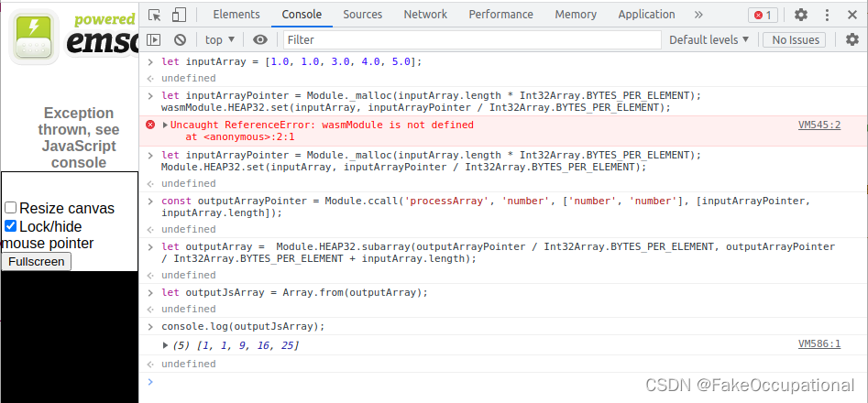Switch to the Performance tab
This screenshot has height=403, width=868.
coord(501,15)
